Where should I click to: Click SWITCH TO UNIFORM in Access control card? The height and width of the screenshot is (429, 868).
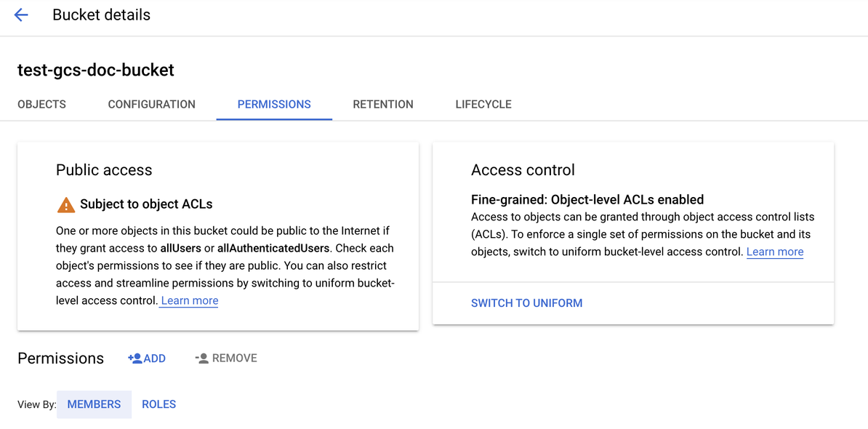pos(526,302)
